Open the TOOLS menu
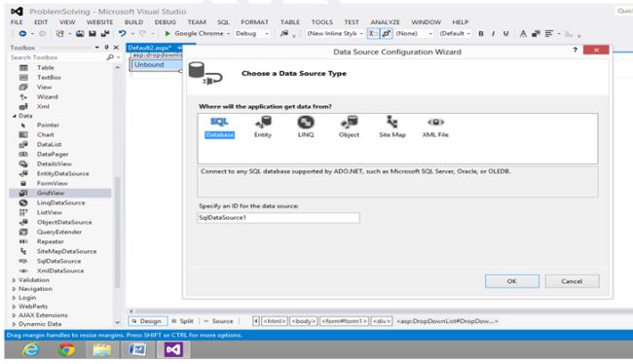Screen dimensions: 633x364 (x=322, y=22)
